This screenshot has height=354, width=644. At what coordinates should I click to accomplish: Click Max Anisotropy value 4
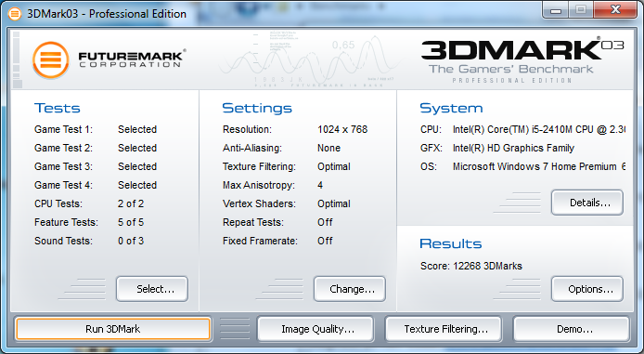coord(320,185)
